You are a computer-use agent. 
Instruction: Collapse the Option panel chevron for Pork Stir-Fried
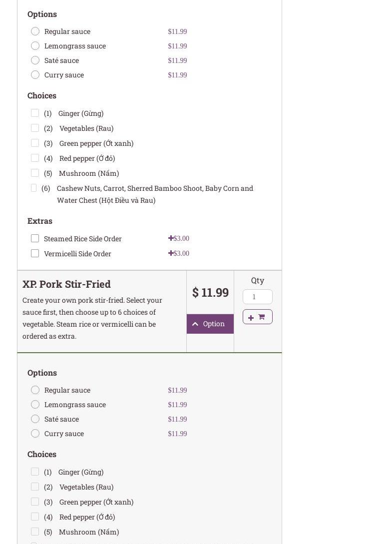[195, 324]
